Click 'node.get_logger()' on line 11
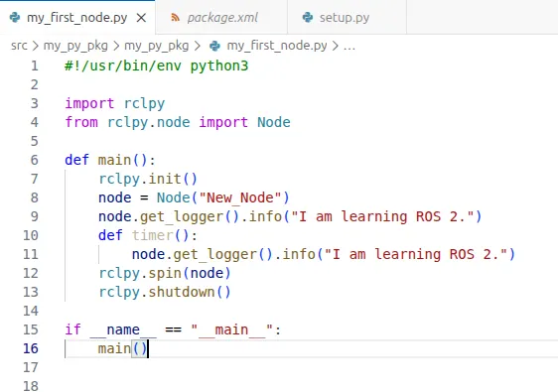 pyautogui.click(x=203, y=254)
